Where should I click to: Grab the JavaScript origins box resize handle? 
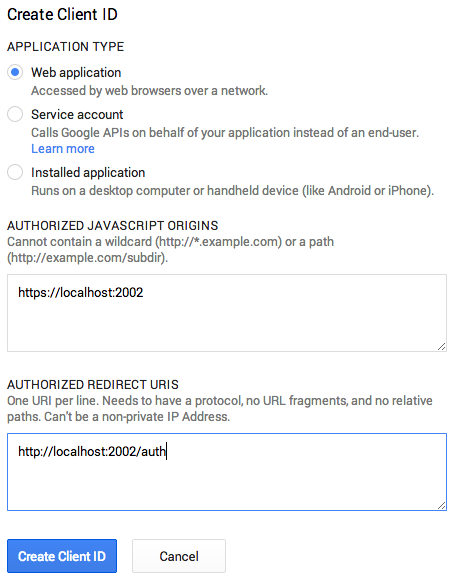(x=441, y=346)
